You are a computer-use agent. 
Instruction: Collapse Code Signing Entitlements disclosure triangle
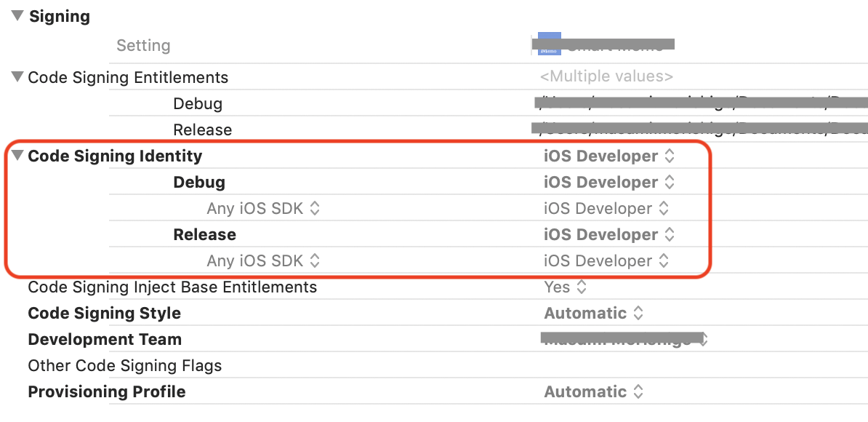coord(17,76)
